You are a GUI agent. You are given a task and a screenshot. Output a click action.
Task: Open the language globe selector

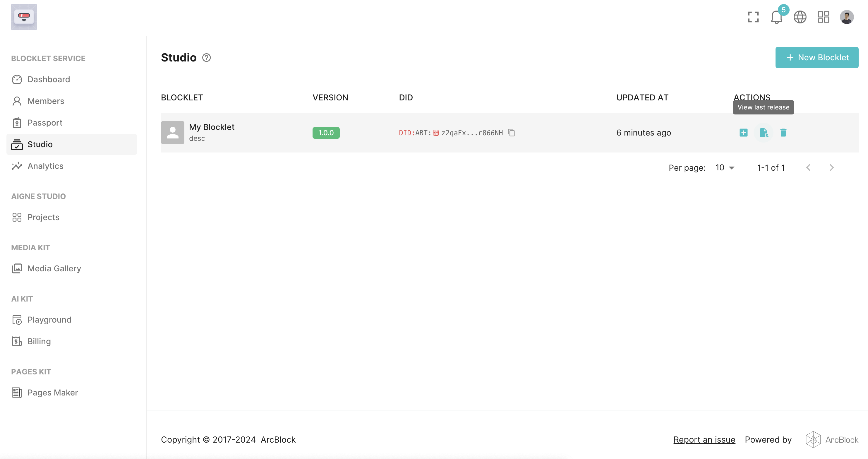800,17
